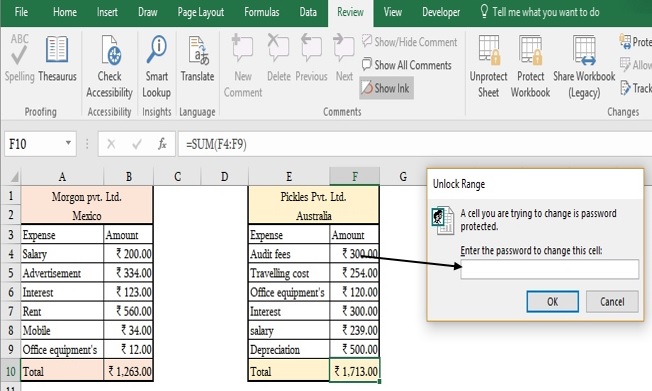Click Protect Workbook

pyautogui.click(x=531, y=67)
